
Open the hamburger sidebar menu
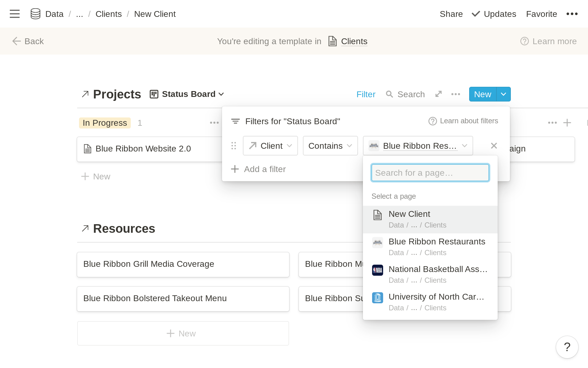14,14
